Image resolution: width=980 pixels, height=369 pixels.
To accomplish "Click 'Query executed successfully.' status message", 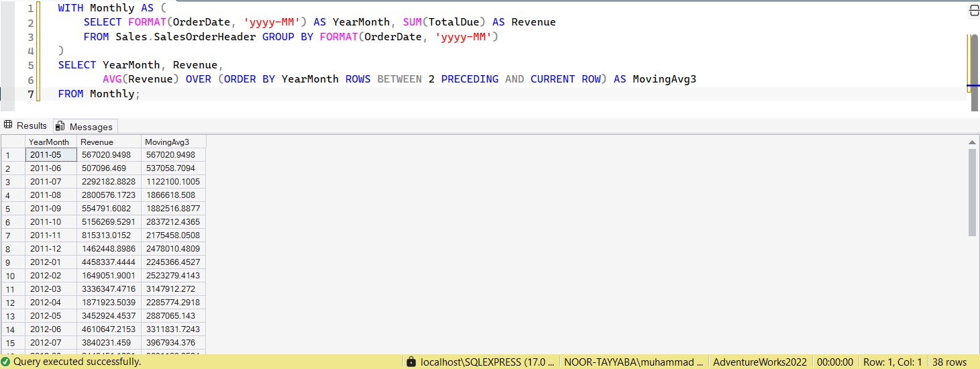I will [x=77, y=362].
